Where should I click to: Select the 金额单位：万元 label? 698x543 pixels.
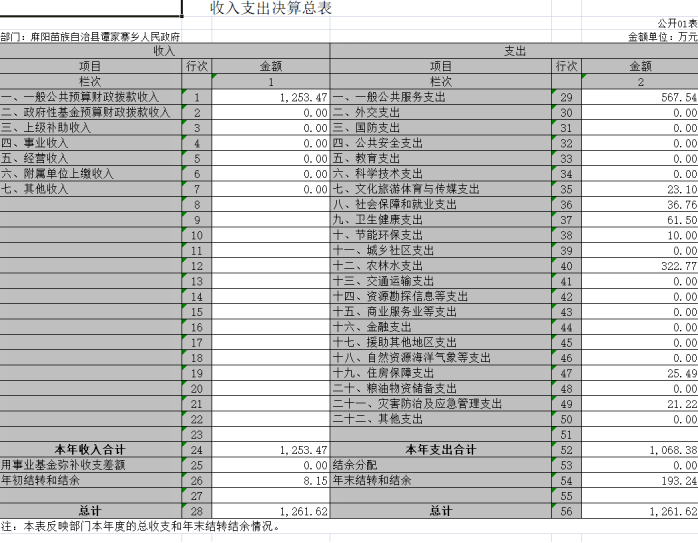coord(662,36)
